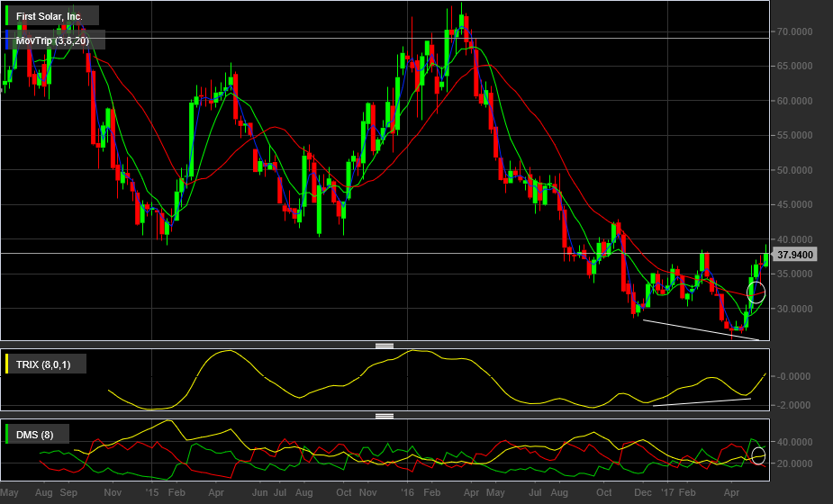This screenshot has width=833, height=504.
Task: Click the 20.0000 DMS axis label
Action: pos(795,463)
